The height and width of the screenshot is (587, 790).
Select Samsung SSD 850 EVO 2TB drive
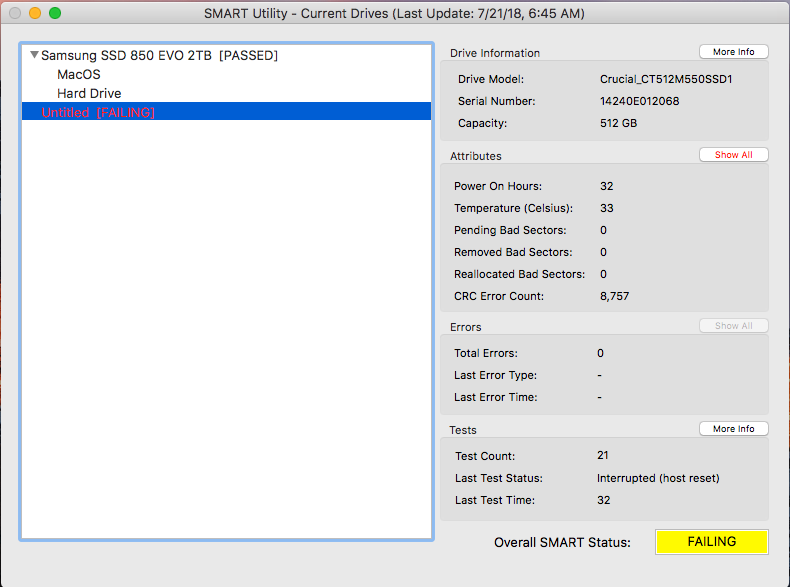click(159, 55)
